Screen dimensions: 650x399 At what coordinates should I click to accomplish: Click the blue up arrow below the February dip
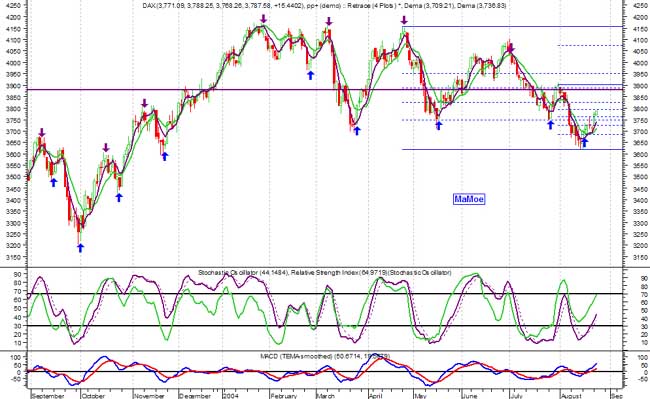tap(310, 75)
